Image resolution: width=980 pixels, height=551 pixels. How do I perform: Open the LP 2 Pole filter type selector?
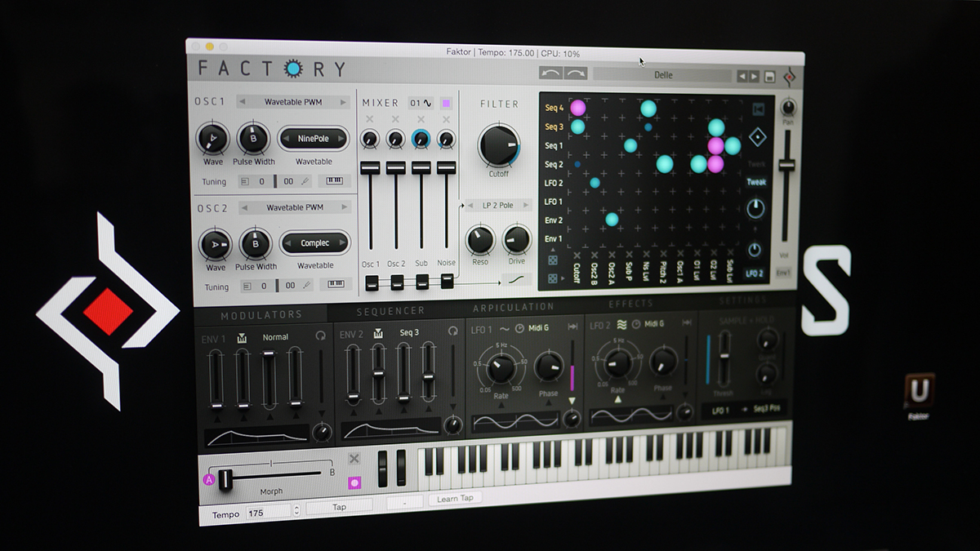tap(498, 205)
